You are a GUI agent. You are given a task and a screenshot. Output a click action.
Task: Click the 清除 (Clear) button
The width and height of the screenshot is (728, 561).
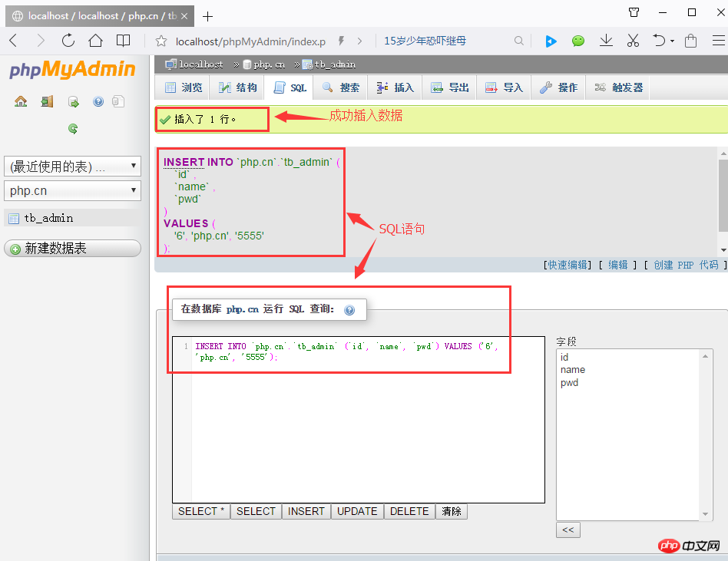click(x=452, y=511)
